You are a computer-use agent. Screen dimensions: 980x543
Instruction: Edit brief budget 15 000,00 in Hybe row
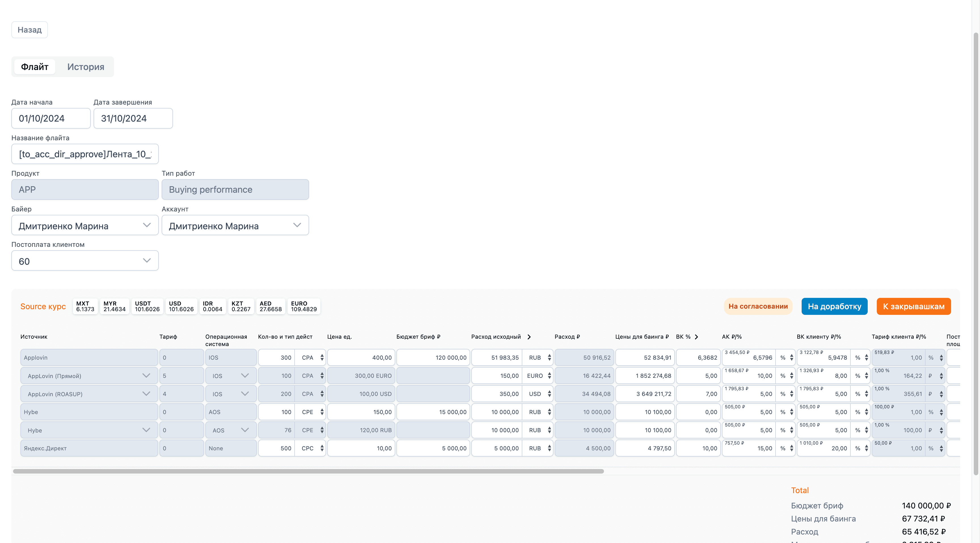[x=433, y=412]
